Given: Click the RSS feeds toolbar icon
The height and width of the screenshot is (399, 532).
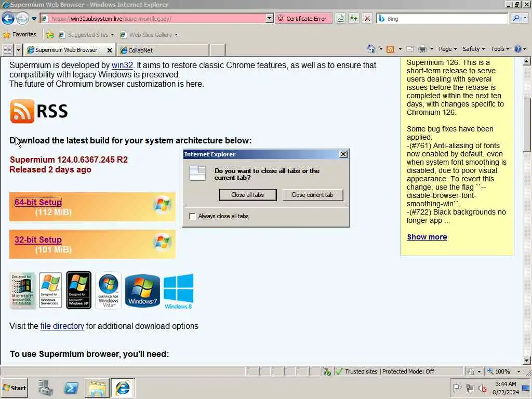Looking at the screenshot, I should coord(390,49).
